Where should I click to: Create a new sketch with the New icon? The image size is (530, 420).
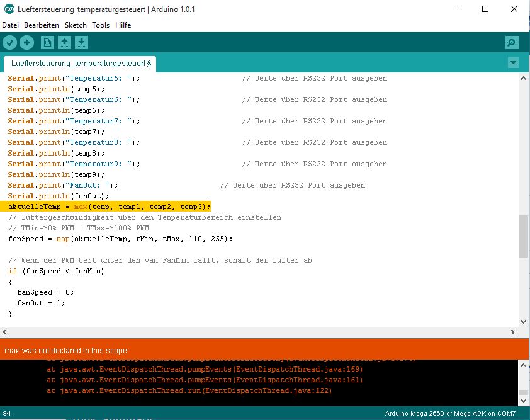pyautogui.click(x=47, y=43)
